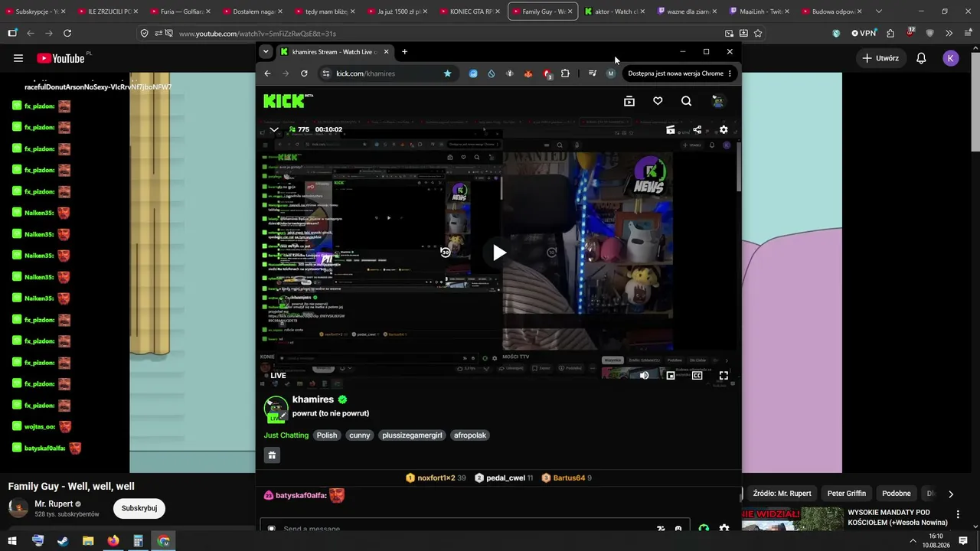Enable picture-in-picture on Kick player
980x551 pixels.
tap(671, 375)
